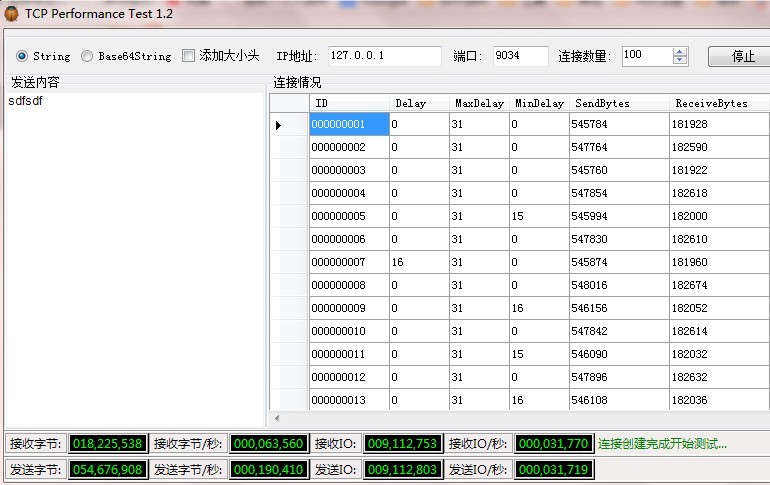The height and width of the screenshot is (485, 770).
Task: Click the 发送内容 text area containing sdfsdf
Action: pyautogui.click(x=135, y=259)
